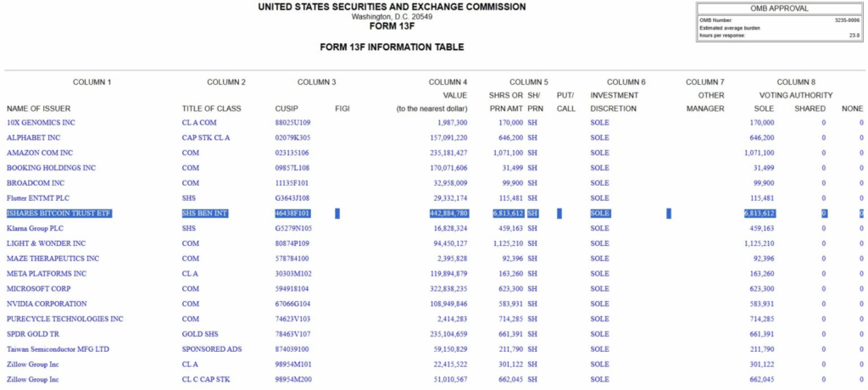The image size is (868, 390).
Task: Click the SPDR GOLD TR issuer name
Action: (35, 334)
